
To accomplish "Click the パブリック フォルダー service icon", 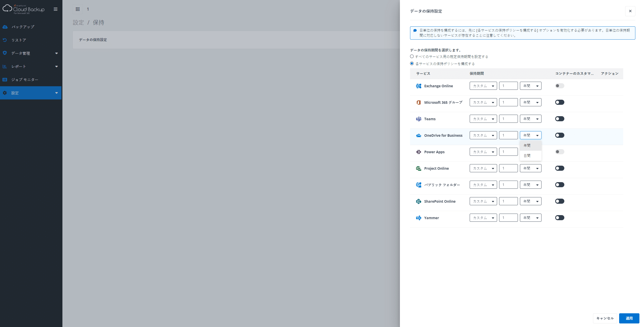I will pos(419,185).
